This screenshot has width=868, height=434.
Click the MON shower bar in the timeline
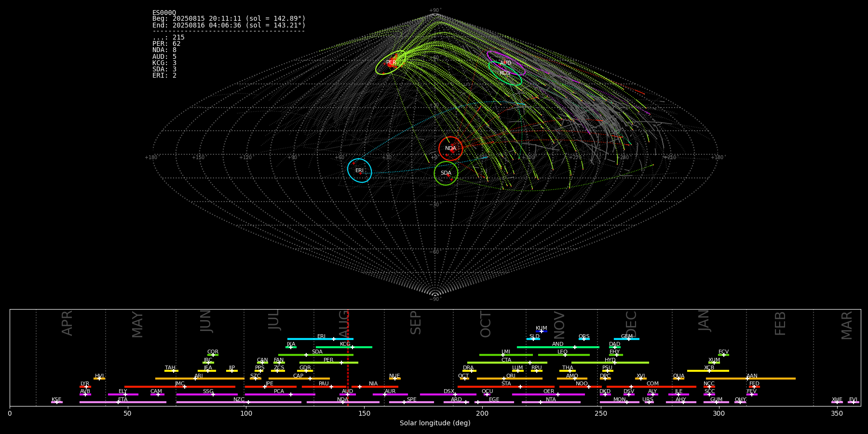tap(620, 402)
